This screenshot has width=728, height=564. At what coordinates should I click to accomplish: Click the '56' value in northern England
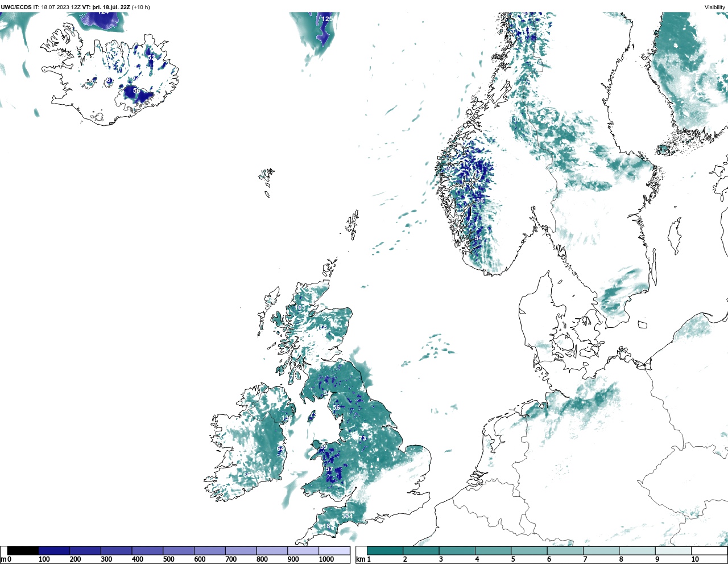pyautogui.click(x=336, y=407)
